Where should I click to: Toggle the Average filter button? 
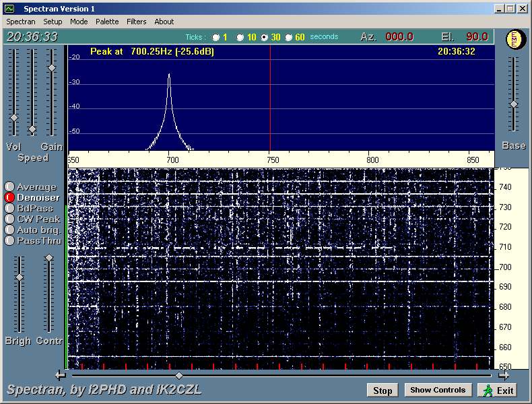(9, 187)
